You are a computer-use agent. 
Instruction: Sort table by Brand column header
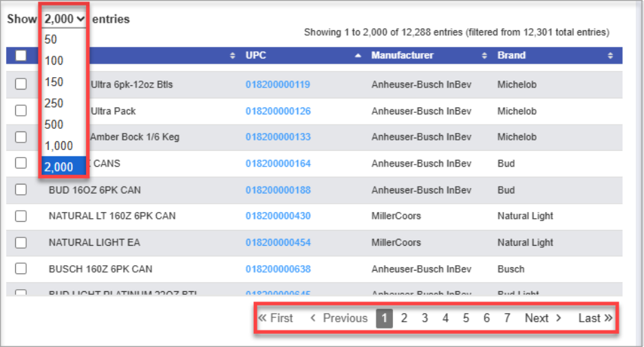coord(511,55)
